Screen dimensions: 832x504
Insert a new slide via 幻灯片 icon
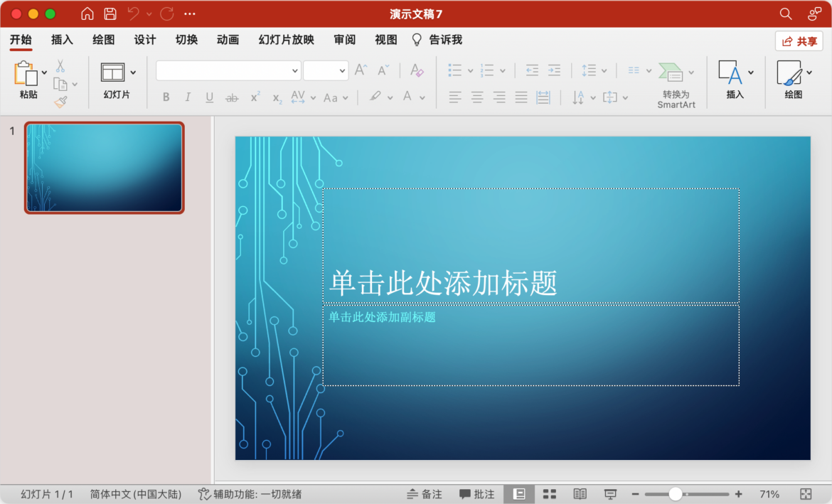click(x=112, y=72)
